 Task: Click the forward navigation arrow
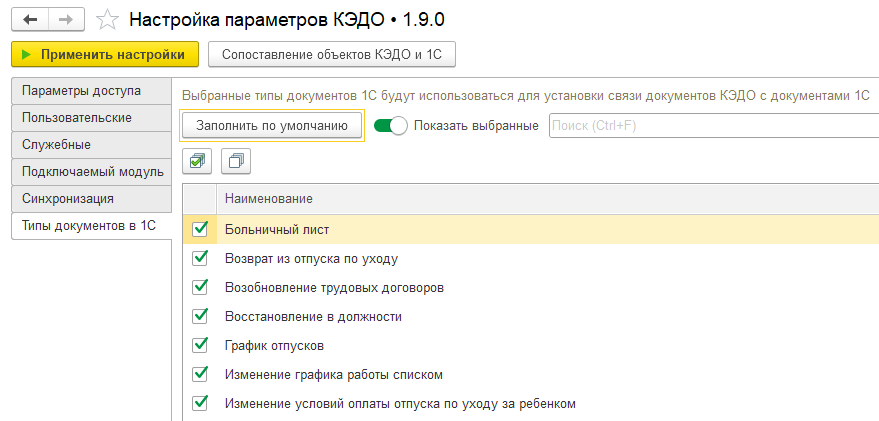click(64, 19)
